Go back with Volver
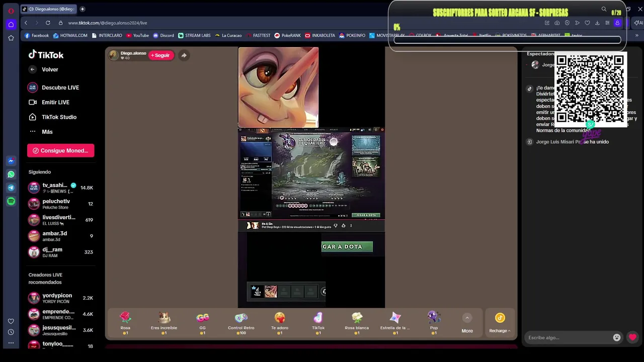 pyautogui.click(x=43, y=69)
